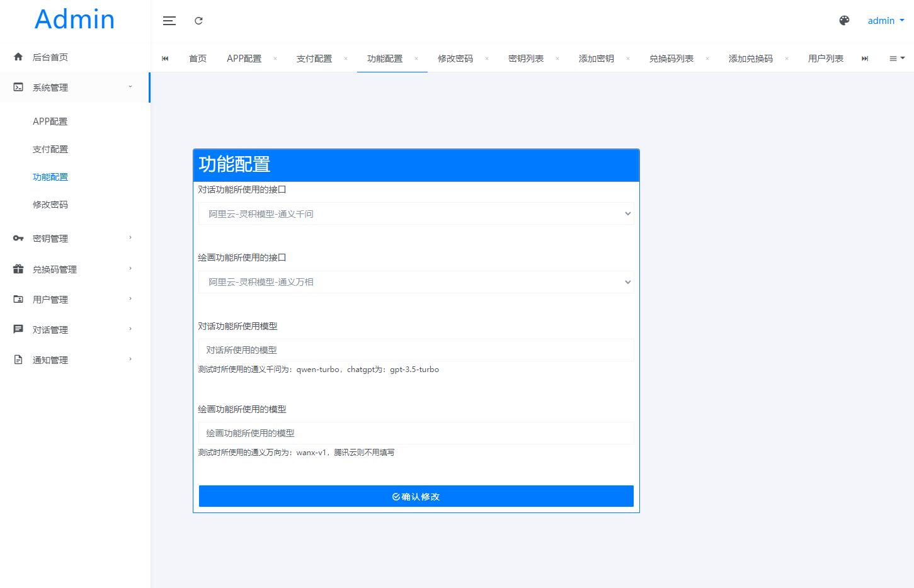Open 修改密码 in the sidebar

[x=50, y=205]
